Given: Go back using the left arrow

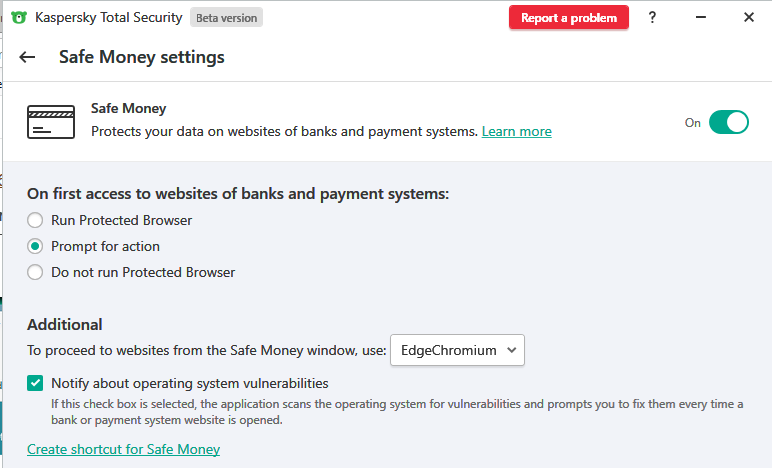Looking at the screenshot, I should tap(27, 57).
